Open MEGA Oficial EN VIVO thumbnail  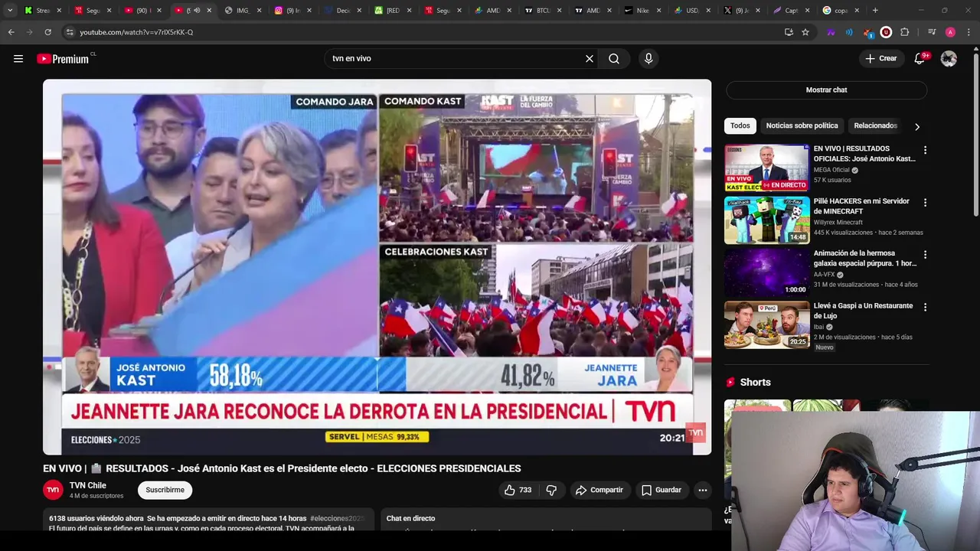tap(766, 168)
